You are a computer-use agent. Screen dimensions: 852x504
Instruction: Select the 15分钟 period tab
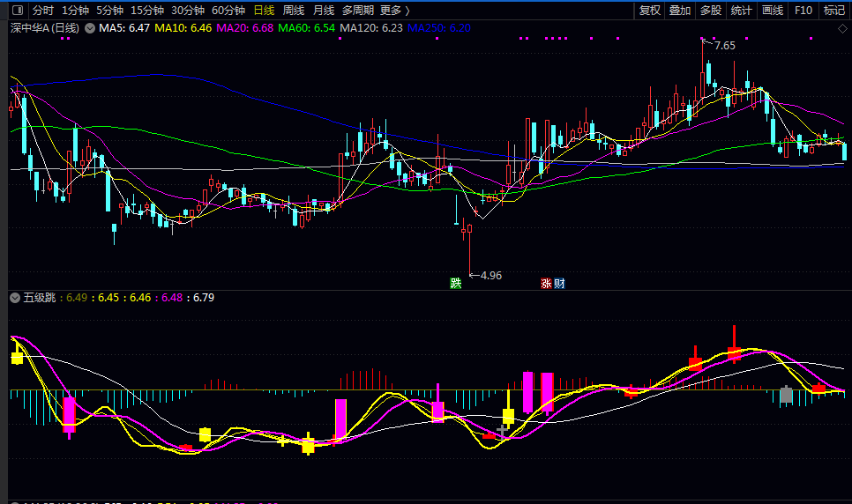[x=147, y=11]
